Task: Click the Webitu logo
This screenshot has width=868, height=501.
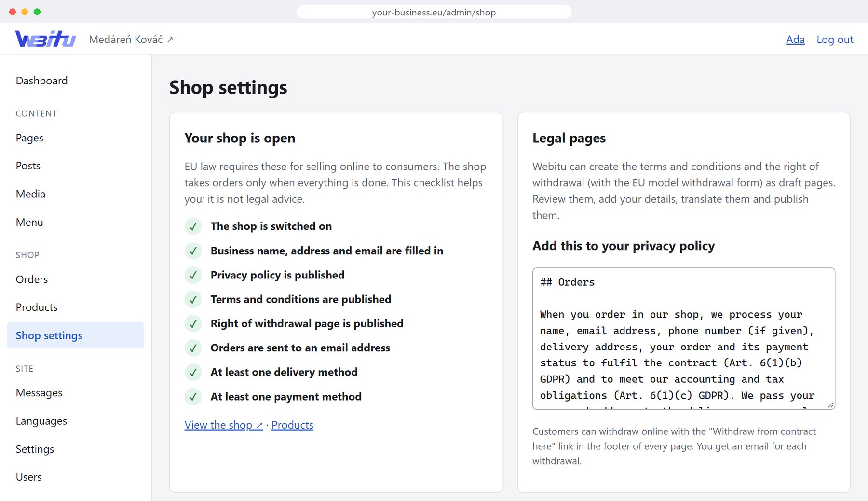Action: pyautogui.click(x=45, y=39)
